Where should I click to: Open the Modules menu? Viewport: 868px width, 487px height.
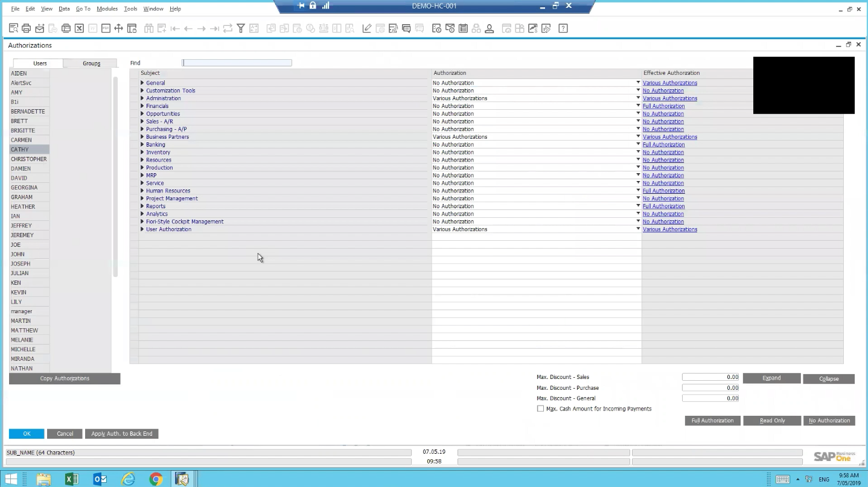(x=107, y=9)
